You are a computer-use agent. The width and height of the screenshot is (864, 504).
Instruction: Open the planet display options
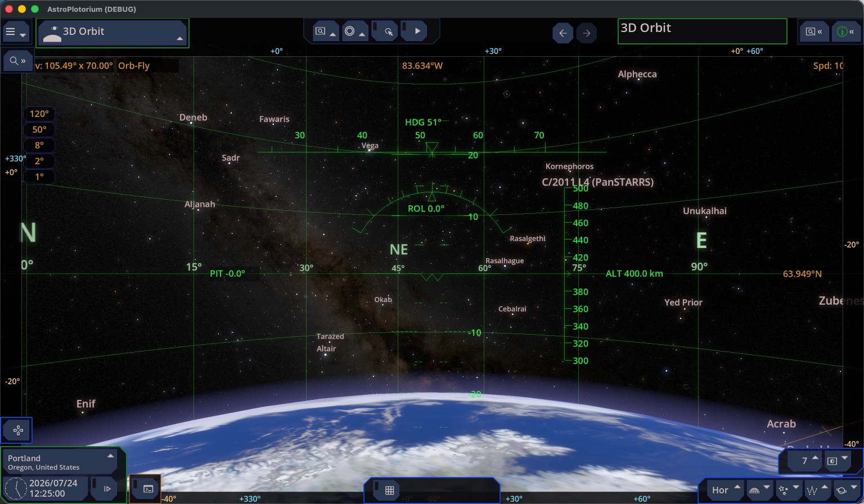point(846,490)
